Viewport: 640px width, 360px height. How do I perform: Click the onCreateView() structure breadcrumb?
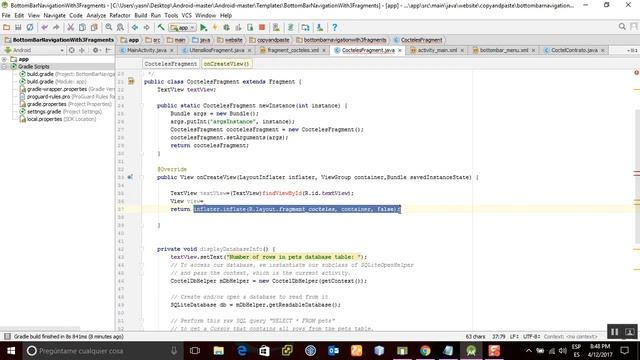[x=226, y=64]
